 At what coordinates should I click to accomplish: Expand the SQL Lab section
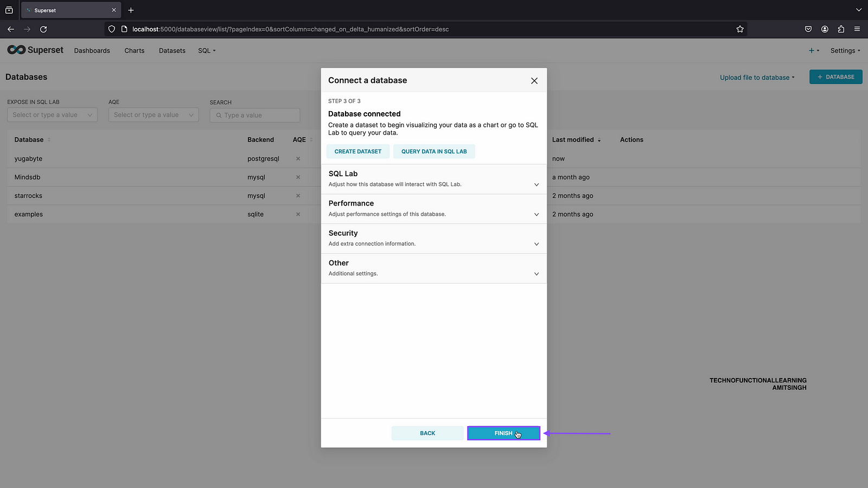433,179
